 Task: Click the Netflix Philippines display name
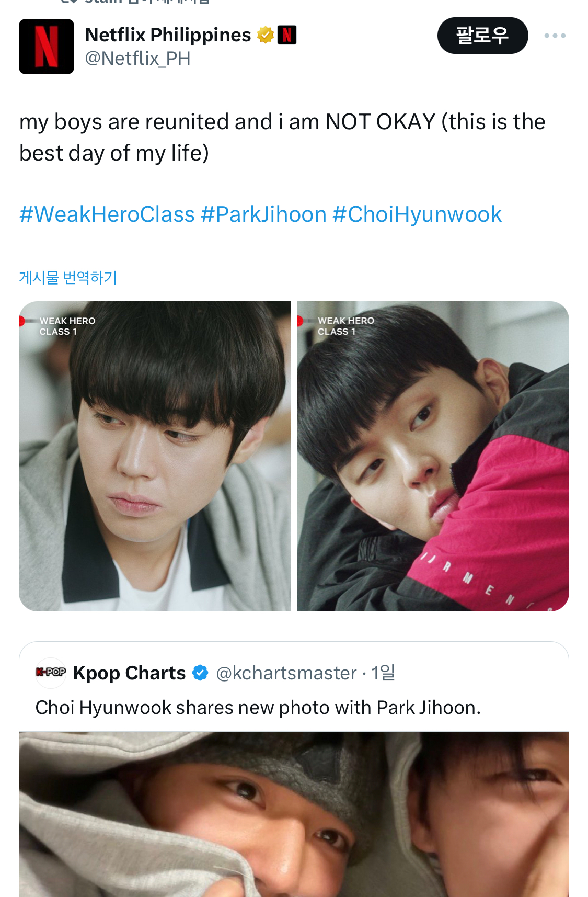click(168, 35)
